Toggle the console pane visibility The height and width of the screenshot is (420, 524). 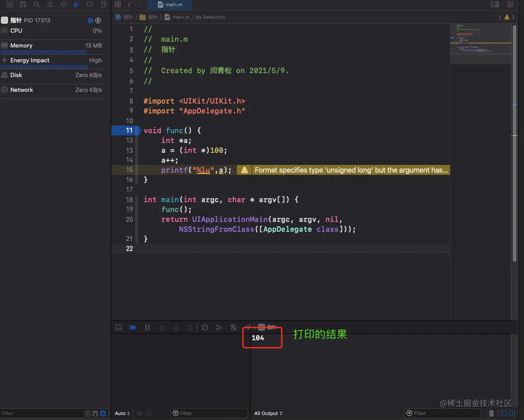(x=511, y=413)
